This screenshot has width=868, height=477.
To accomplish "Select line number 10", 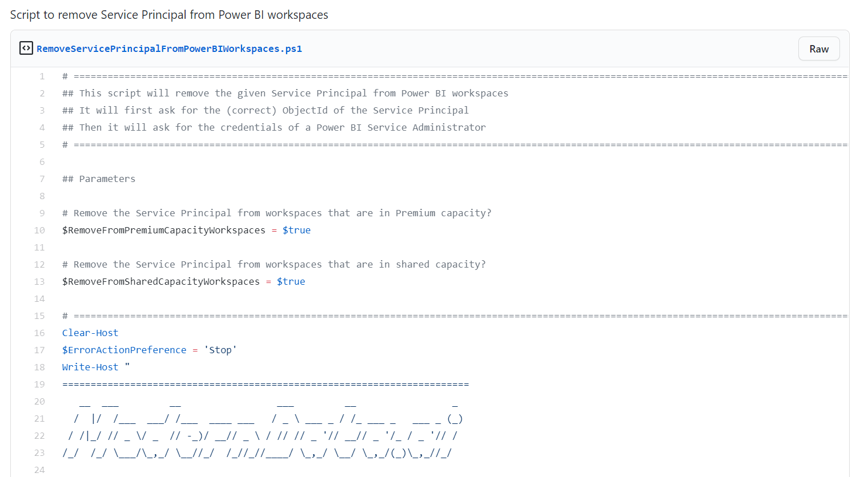I will (x=39, y=231).
